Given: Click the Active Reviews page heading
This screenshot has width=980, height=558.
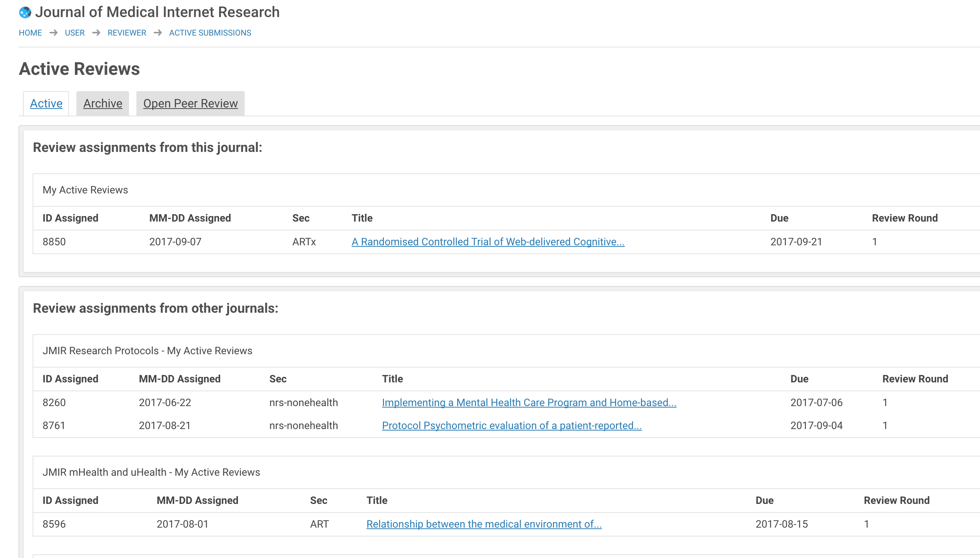Looking at the screenshot, I should point(79,69).
